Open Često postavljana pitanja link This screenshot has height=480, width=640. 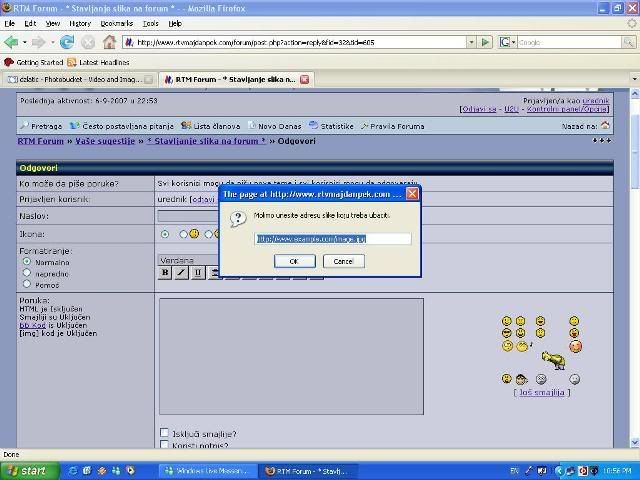click(122, 126)
